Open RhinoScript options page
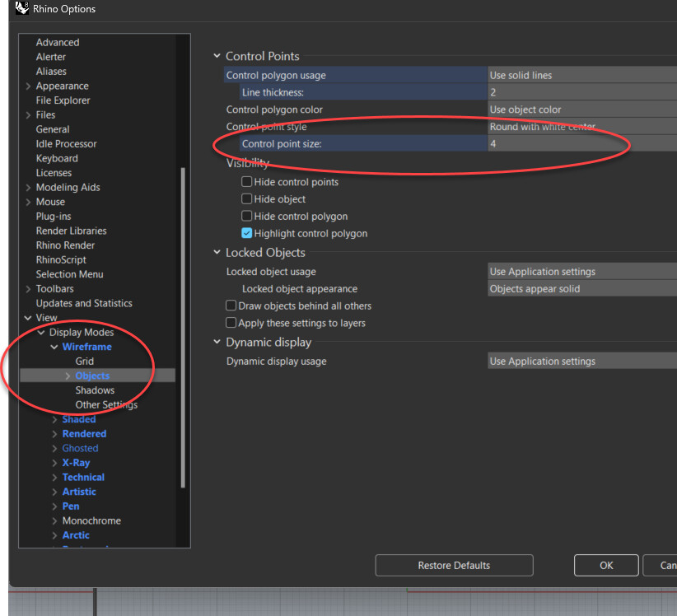Image resolution: width=677 pixels, height=616 pixels. click(x=61, y=260)
